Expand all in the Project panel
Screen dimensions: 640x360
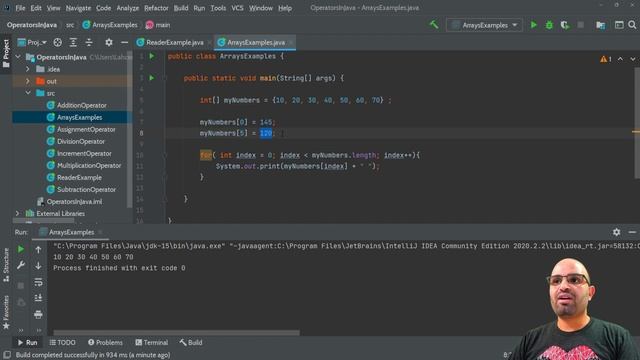point(73,42)
